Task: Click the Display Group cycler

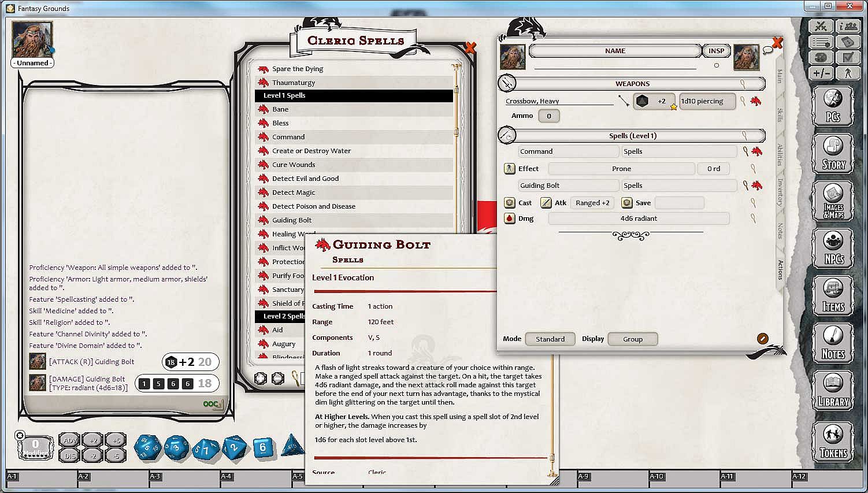Action: tap(633, 339)
